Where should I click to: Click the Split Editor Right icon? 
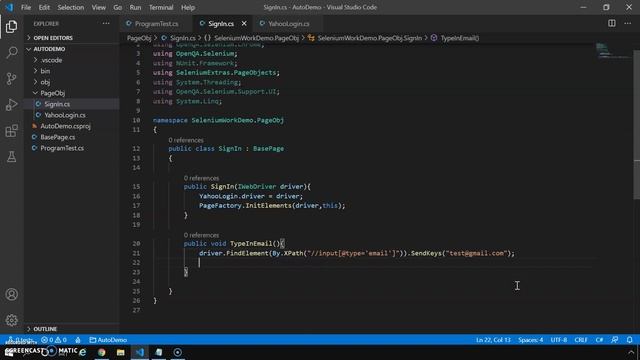(x=611, y=23)
